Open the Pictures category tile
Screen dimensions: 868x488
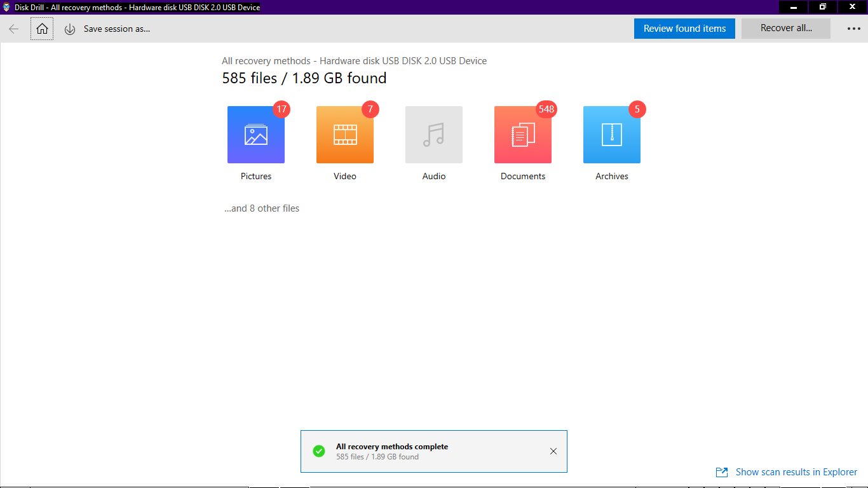[x=256, y=135]
